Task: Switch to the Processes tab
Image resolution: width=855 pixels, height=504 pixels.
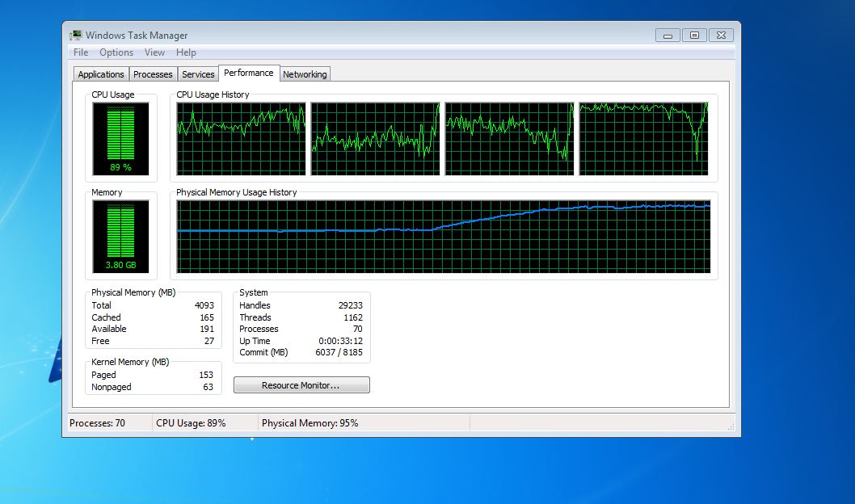Action: click(x=153, y=74)
